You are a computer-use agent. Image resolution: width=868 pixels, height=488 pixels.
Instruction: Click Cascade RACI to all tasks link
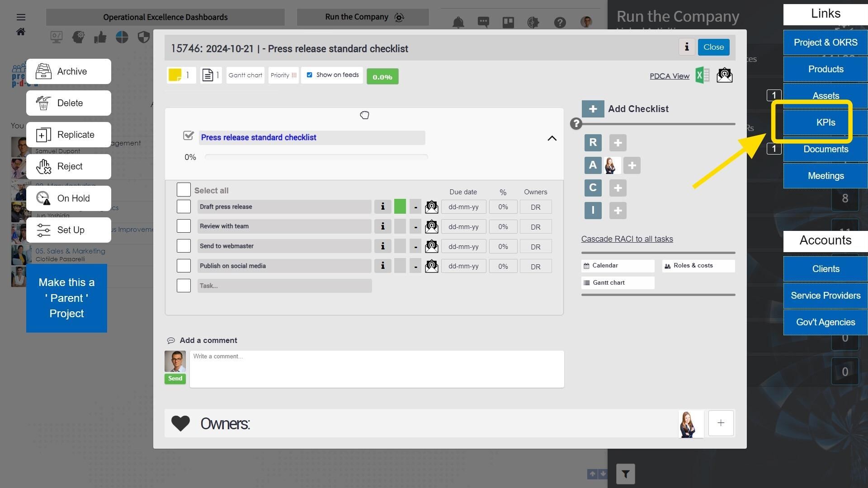click(627, 239)
